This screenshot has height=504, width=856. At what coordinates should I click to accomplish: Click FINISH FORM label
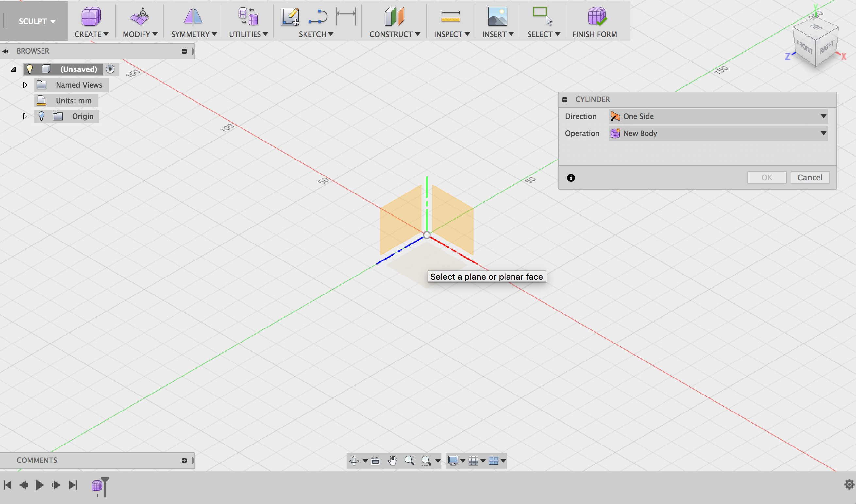point(595,34)
